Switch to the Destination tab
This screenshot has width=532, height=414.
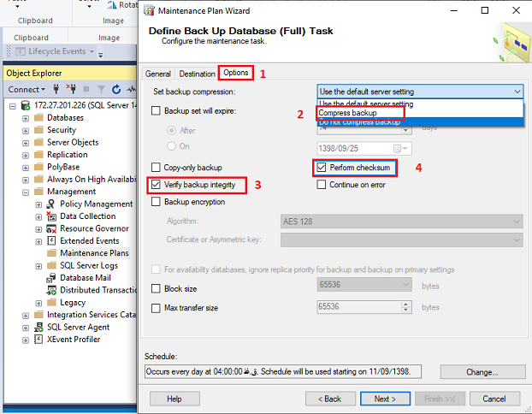tap(198, 74)
